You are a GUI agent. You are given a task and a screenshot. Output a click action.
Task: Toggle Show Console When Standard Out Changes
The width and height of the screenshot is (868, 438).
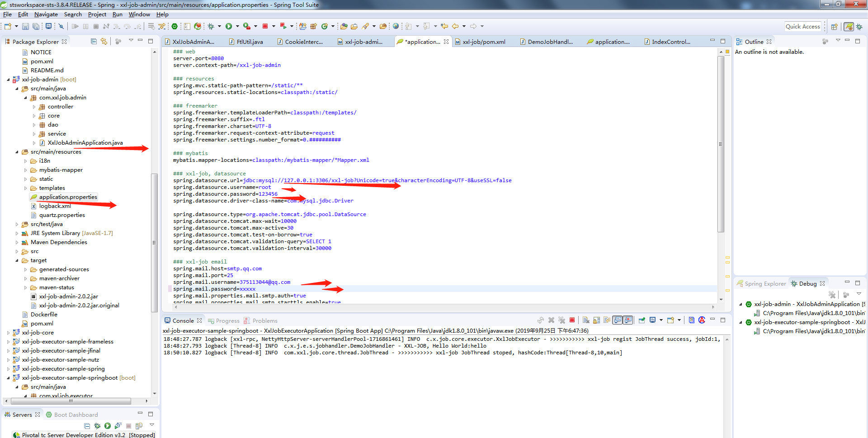pos(617,320)
